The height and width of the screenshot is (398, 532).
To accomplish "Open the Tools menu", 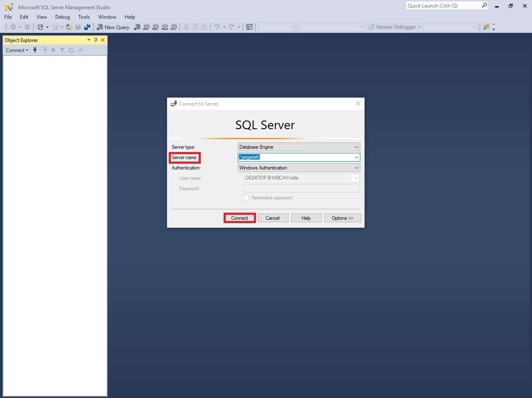I will [x=84, y=17].
